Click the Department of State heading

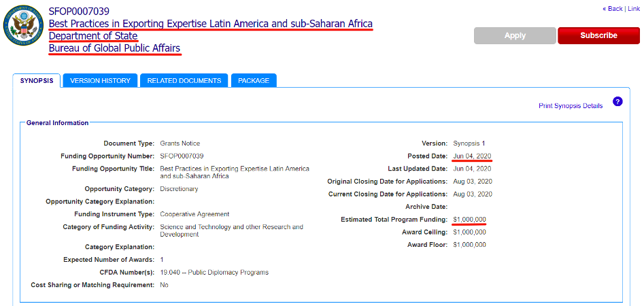point(93,36)
